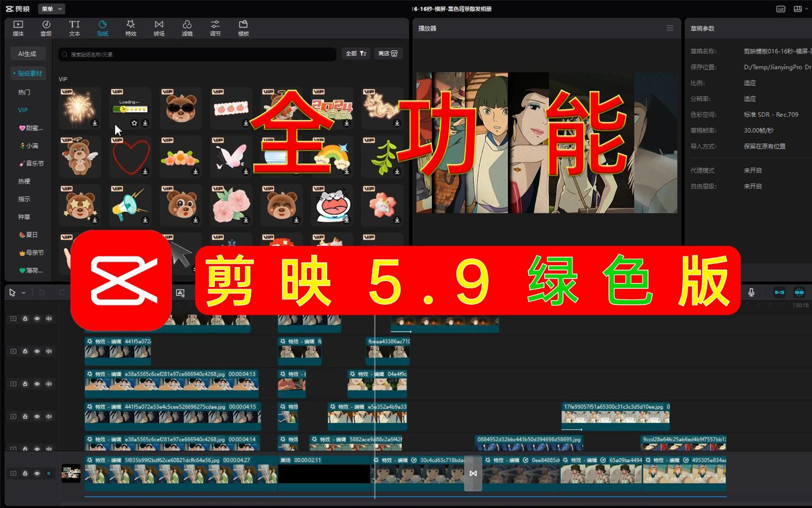Download the red heart outline sticker
812x508 pixels.
(145, 172)
